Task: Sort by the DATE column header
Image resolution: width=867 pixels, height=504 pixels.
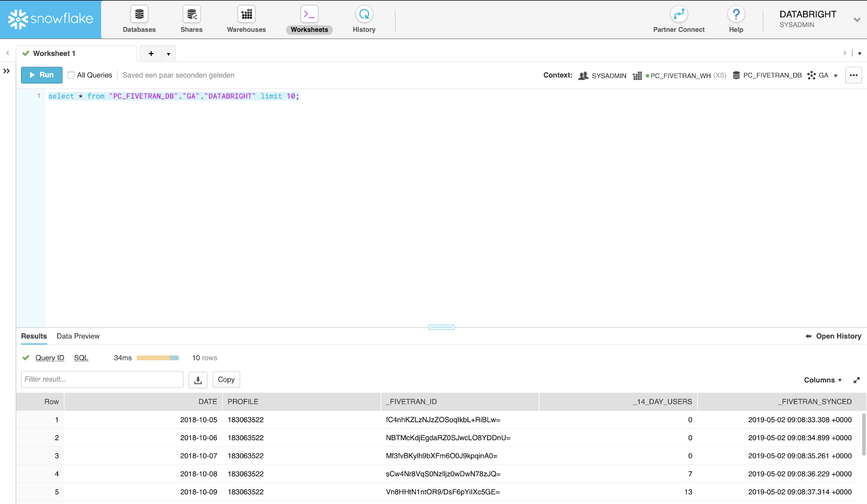Action: [x=144, y=402]
